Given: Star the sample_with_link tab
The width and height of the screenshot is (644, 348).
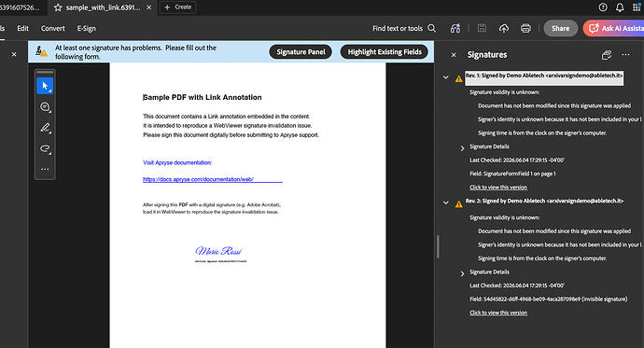Looking at the screenshot, I should (58, 7).
